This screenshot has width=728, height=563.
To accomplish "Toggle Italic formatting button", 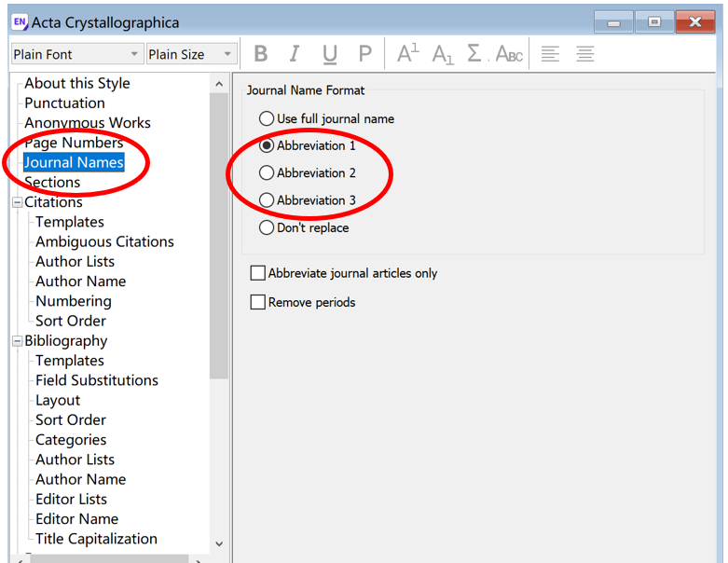I will [x=295, y=54].
